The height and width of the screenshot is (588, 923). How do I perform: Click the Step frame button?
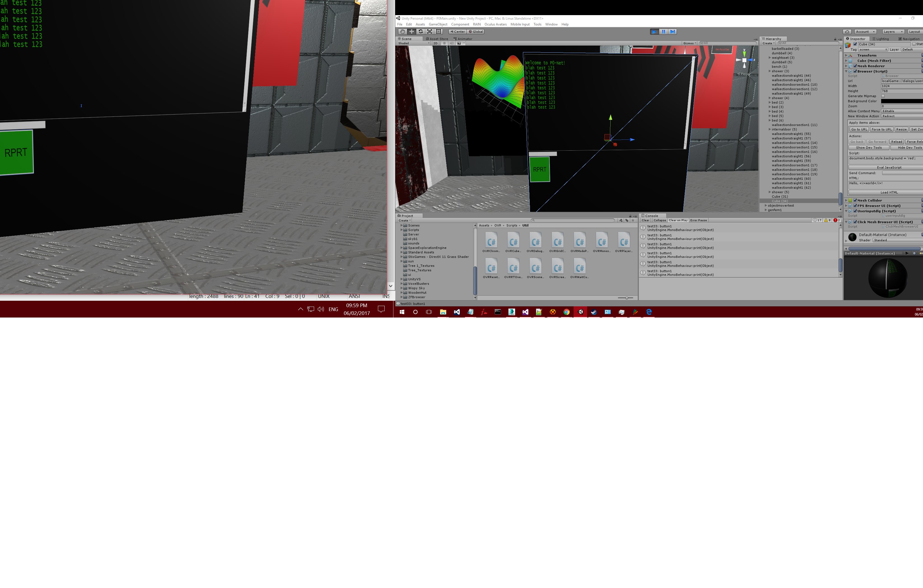(x=673, y=32)
